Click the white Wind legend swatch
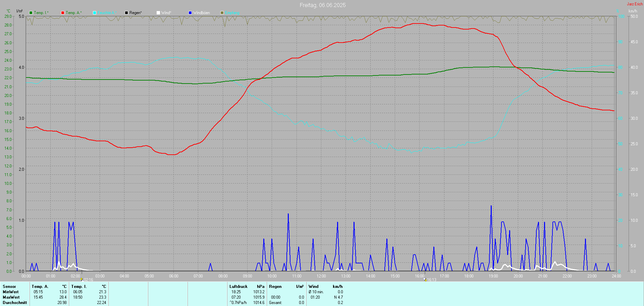The image size is (644, 306). coord(158,13)
